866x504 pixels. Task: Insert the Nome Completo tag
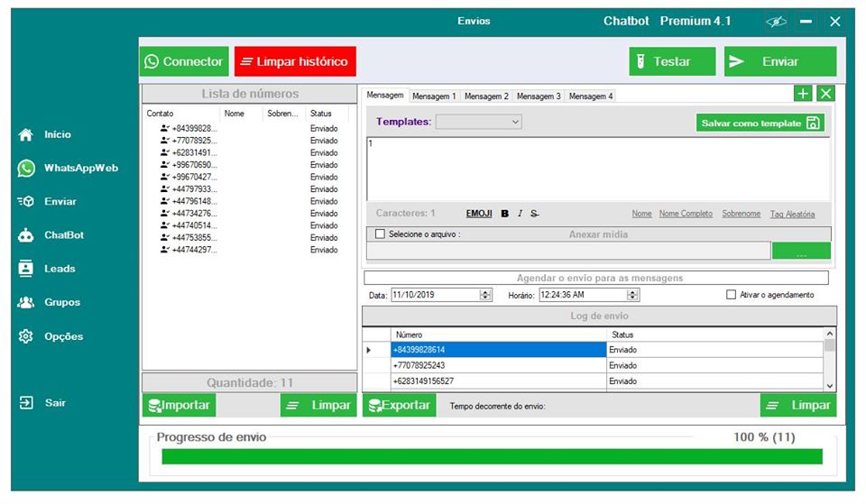coord(686,214)
